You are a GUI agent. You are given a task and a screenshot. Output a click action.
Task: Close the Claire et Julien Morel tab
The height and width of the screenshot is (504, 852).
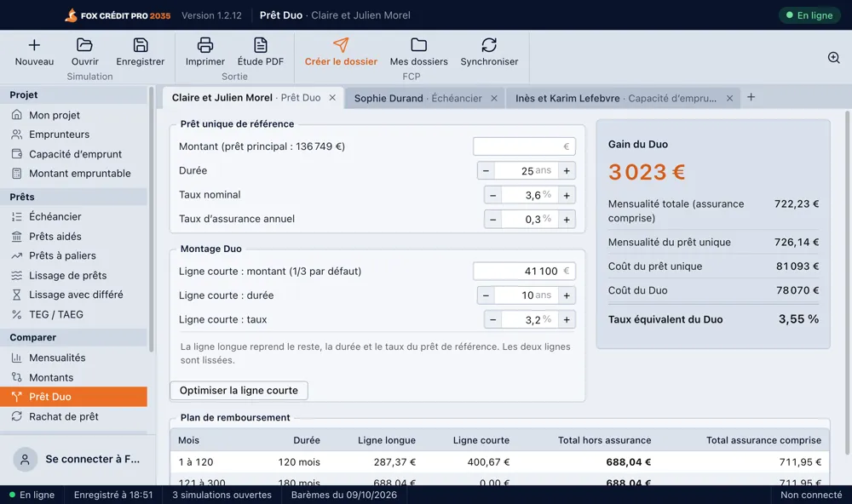[x=332, y=98]
